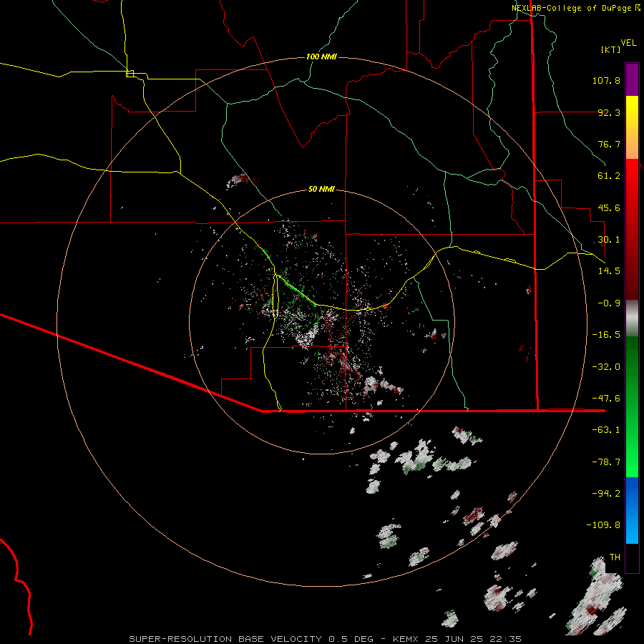Click the 30.1 velocity scale value
The height and width of the screenshot is (644, 644).
pyautogui.click(x=609, y=240)
